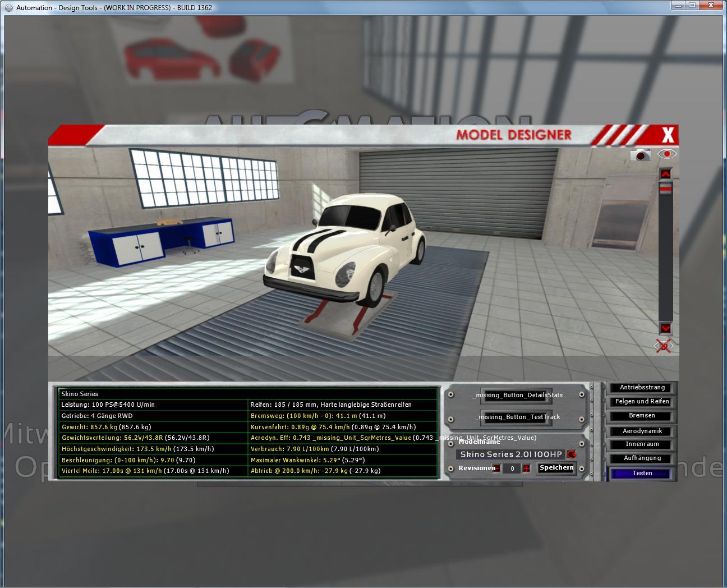Select the Bremsen tab

click(642, 416)
